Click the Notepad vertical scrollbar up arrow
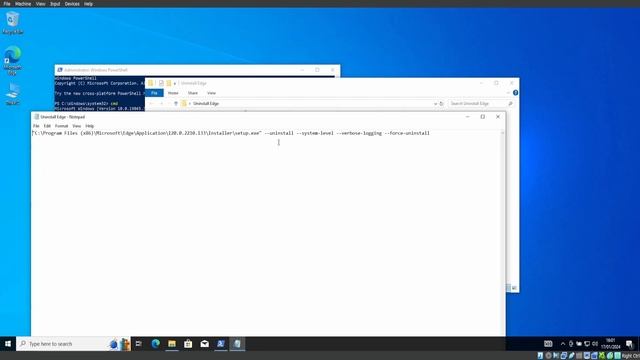Viewport: 640px width, 360px height. [x=502, y=133]
